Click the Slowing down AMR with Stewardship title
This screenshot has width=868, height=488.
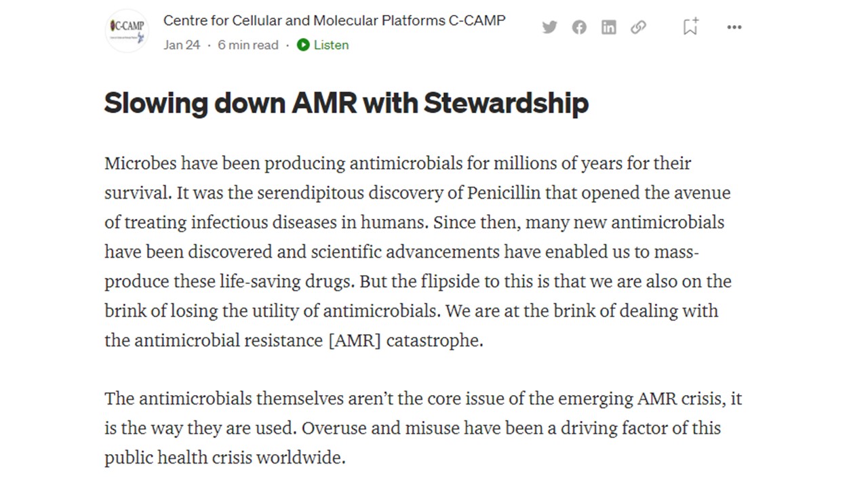pos(347,103)
